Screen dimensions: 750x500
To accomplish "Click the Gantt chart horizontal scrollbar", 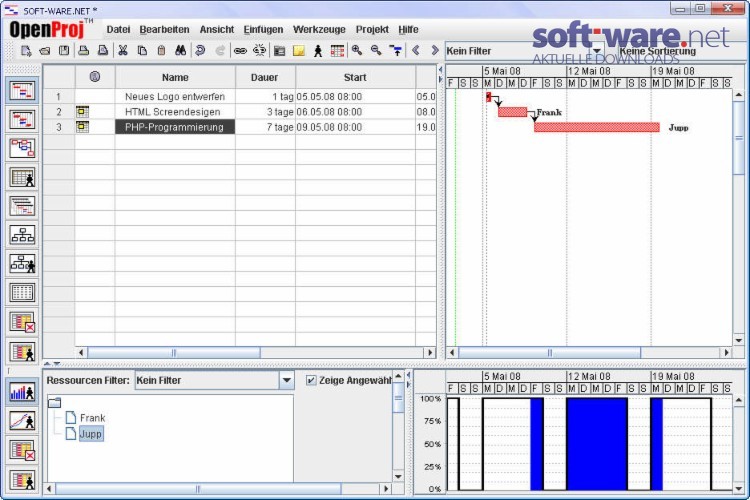I will point(549,353).
